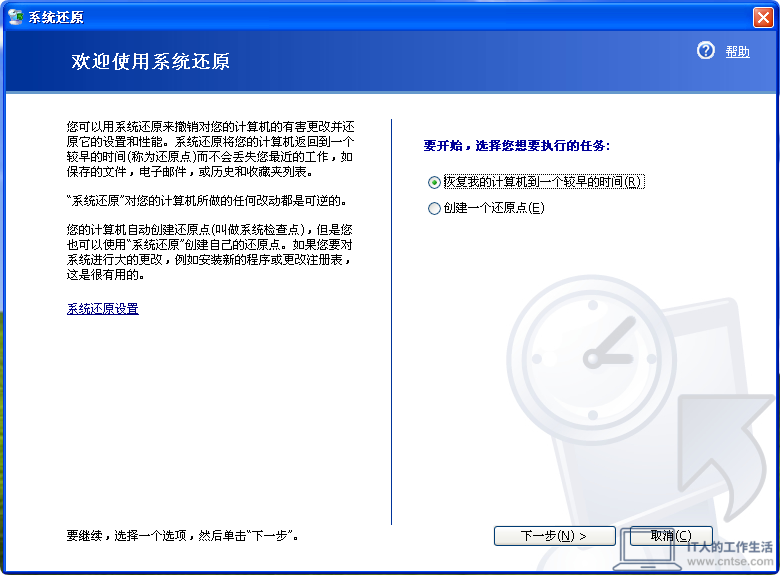Select 创建一个还原点 radio button
Image resolution: width=780 pixels, height=575 pixels.
434,208
